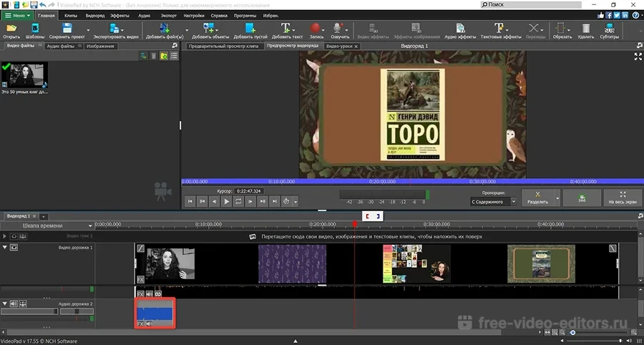Click the Добавить файл(ы) icon
The image size is (644, 345).
[x=165, y=28]
